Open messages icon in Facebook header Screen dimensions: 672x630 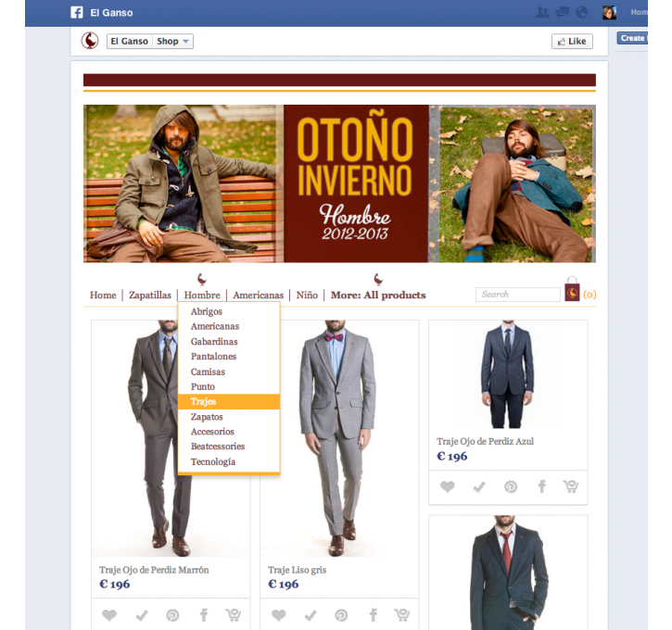(562, 12)
